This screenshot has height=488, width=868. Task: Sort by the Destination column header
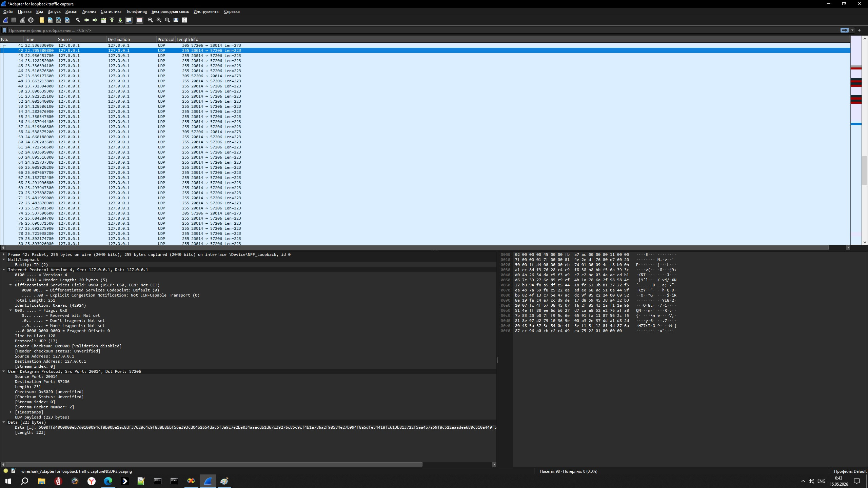[132, 39]
